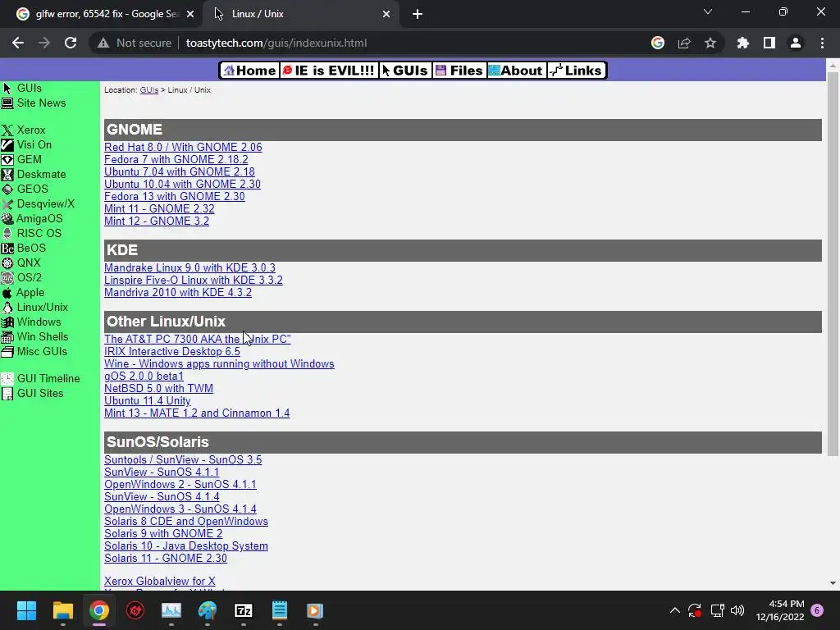Click the BeOS 'Be' icon
The width and height of the screenshot is (840, 630).
tap(7, 248)
